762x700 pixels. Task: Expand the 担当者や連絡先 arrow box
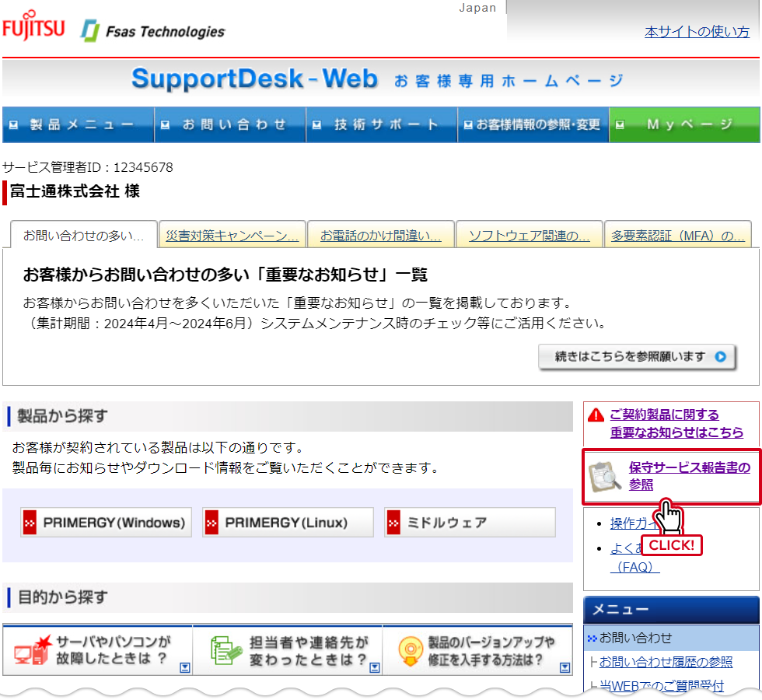(375, 667)
